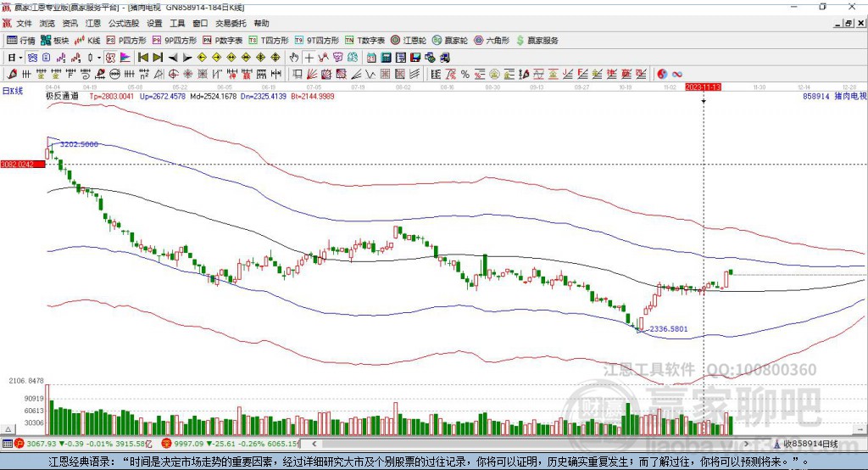Click the candlestick chart type icon
This screenshot has height=470, width=868.
pos(90,58)
